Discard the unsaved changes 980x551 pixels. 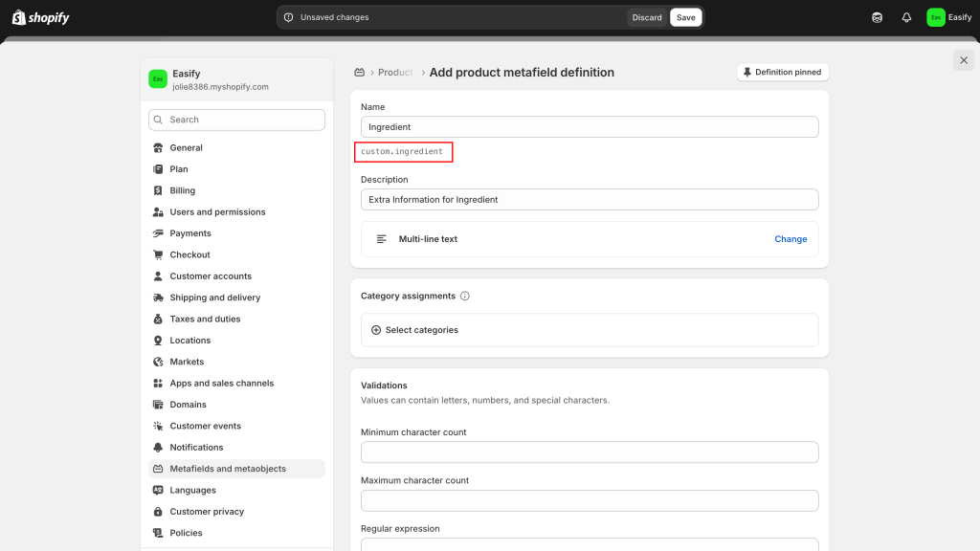[647, 17]
